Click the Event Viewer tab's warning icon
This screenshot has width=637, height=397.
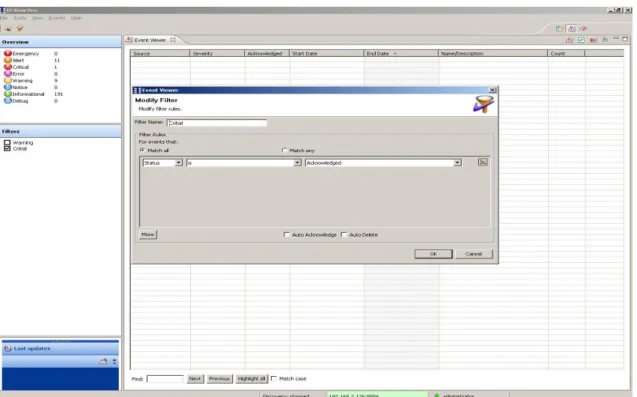(129, 40)
